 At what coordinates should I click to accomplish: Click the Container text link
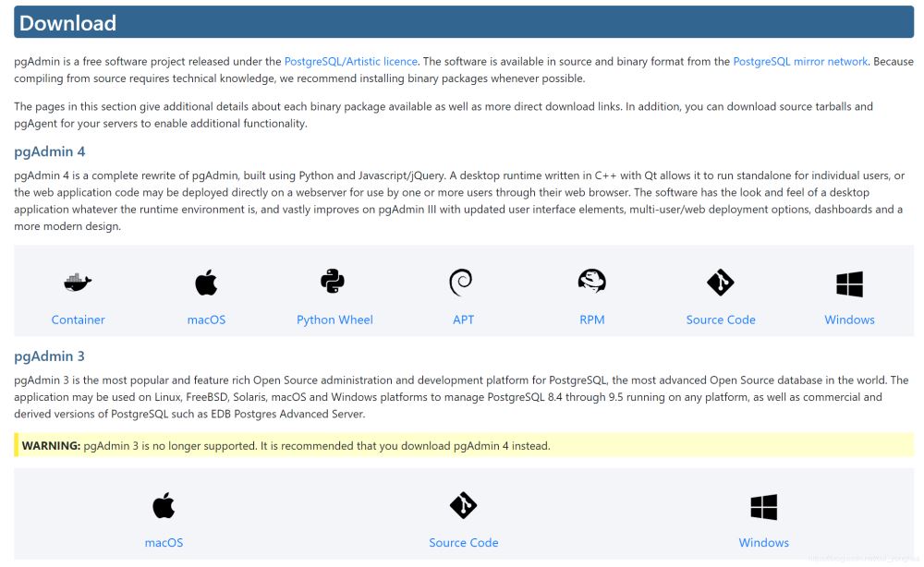(78, 320)
